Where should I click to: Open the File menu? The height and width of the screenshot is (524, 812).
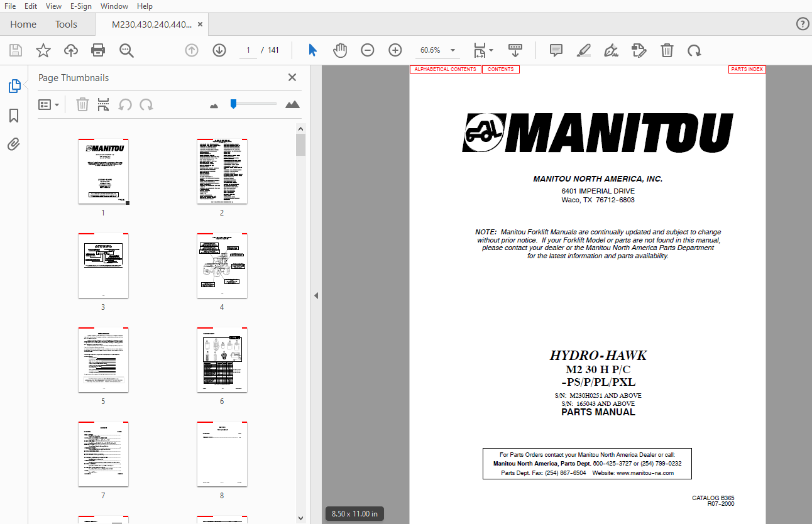10,6
